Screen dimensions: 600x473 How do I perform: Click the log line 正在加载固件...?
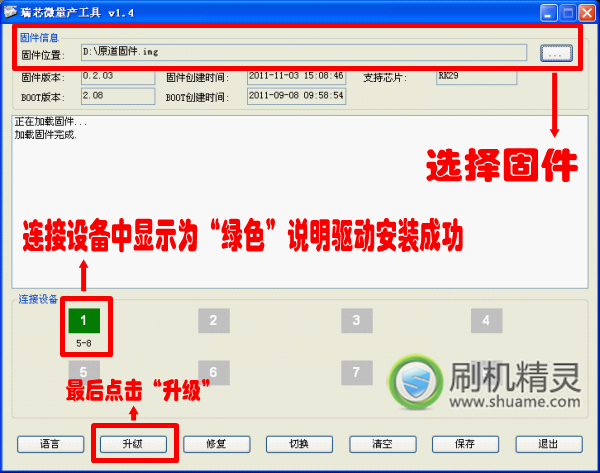[x=51, y=122]
